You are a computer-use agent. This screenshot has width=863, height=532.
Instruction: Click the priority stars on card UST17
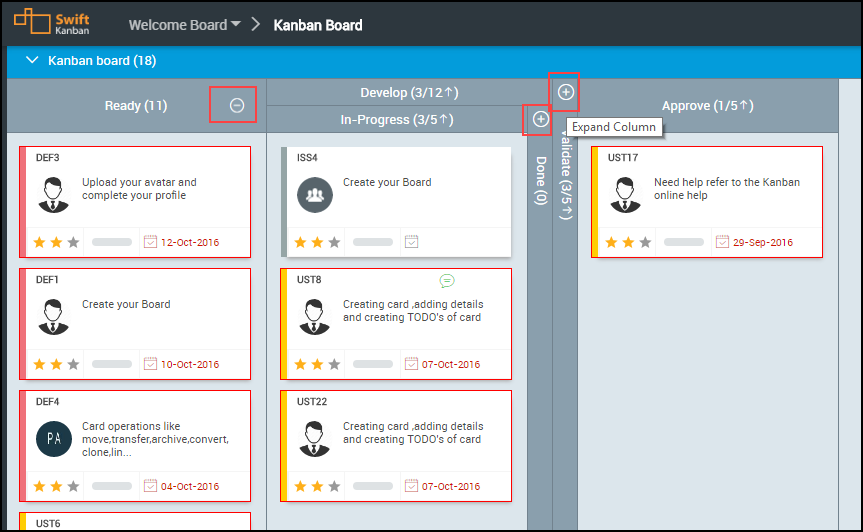coord(628,242)
